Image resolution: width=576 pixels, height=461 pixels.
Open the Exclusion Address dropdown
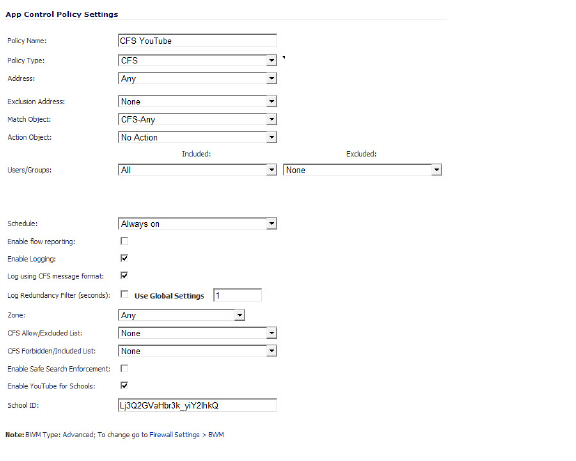pos(197,101)
